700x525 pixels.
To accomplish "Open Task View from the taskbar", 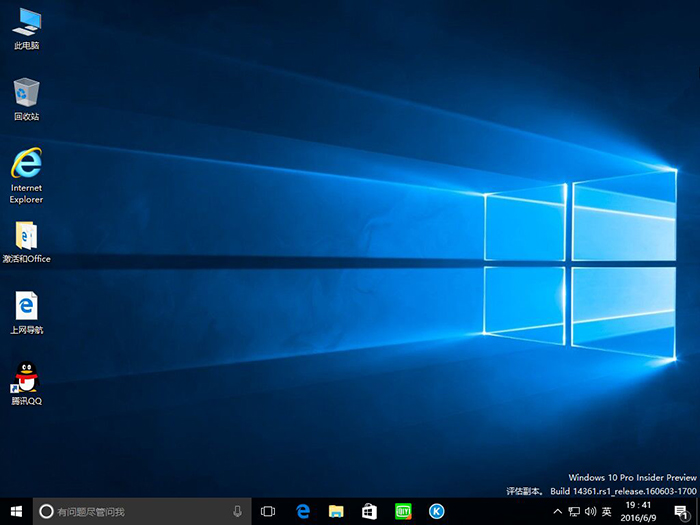I will click(268, 511).
